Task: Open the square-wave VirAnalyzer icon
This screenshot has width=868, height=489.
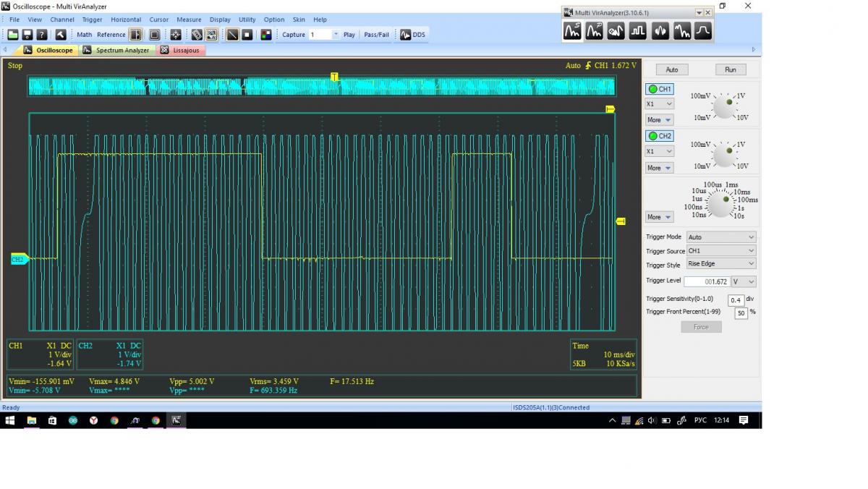Action: coord(638,30)
